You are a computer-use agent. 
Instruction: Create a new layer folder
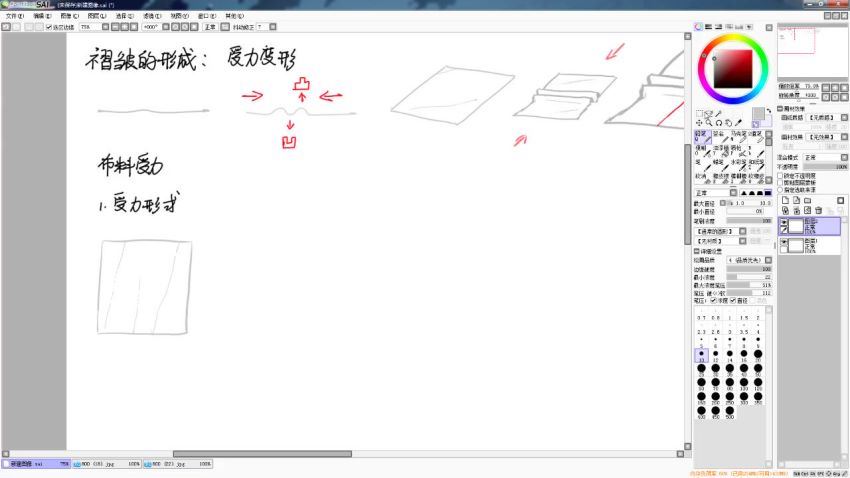click(808, 201)
